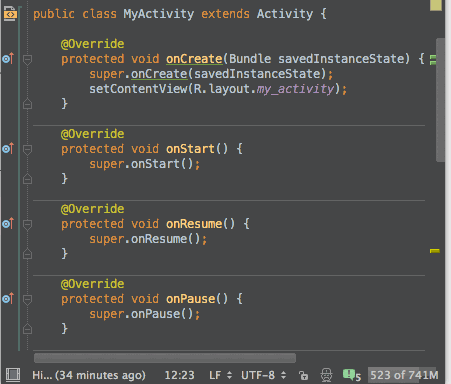Open the LF line separator dropdown
Viewport: 451px width, 384px height.
pos(220,375)
